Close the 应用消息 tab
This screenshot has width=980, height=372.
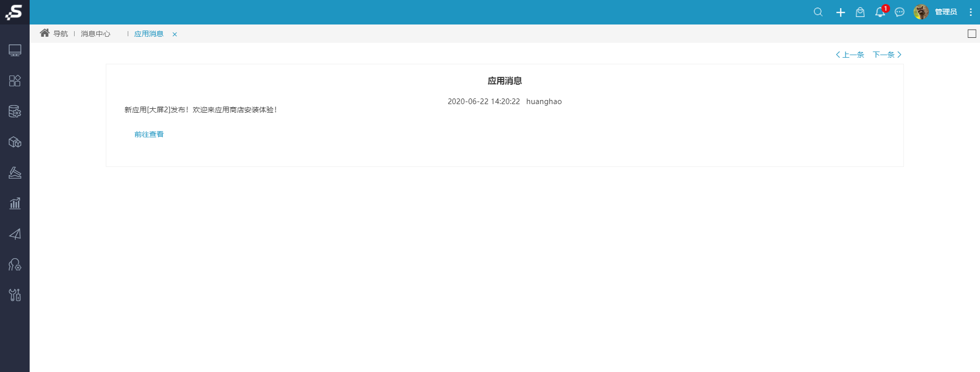click(175, 34)
